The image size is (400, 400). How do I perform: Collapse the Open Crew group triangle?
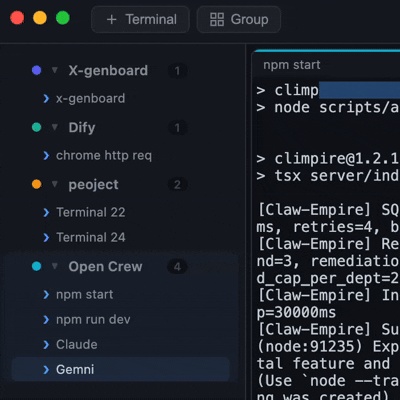click(55, 266)
